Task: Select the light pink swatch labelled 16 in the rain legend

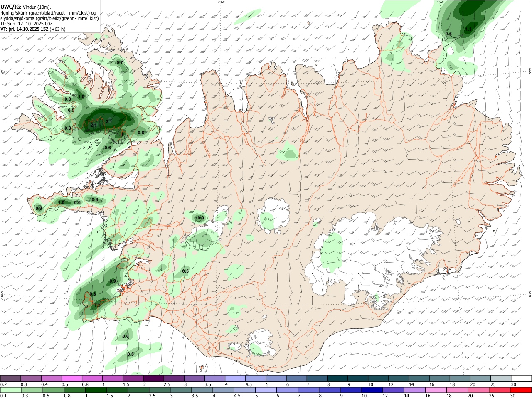Action: point(436,390)
